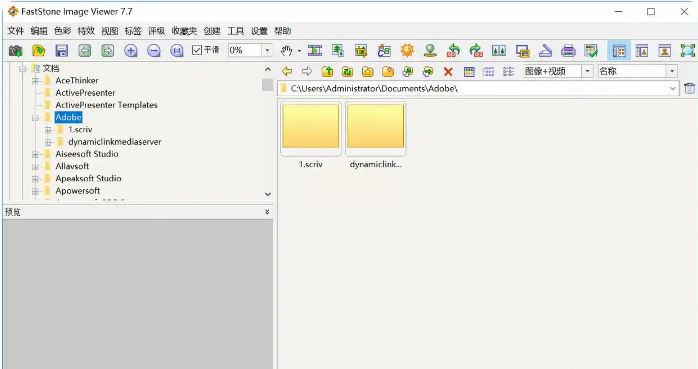Open the folder path address dropdown
Screen dimensions: 698x369
673,89
